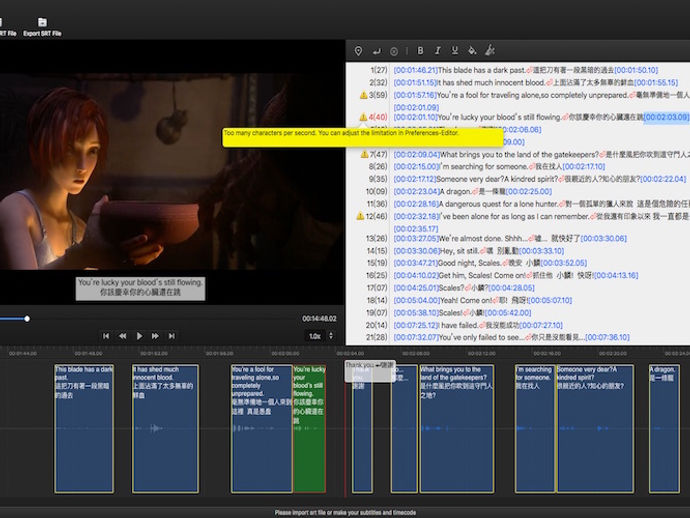Select the green clip 'You're lucky your blood's still flowing'

tap(309, 428)
